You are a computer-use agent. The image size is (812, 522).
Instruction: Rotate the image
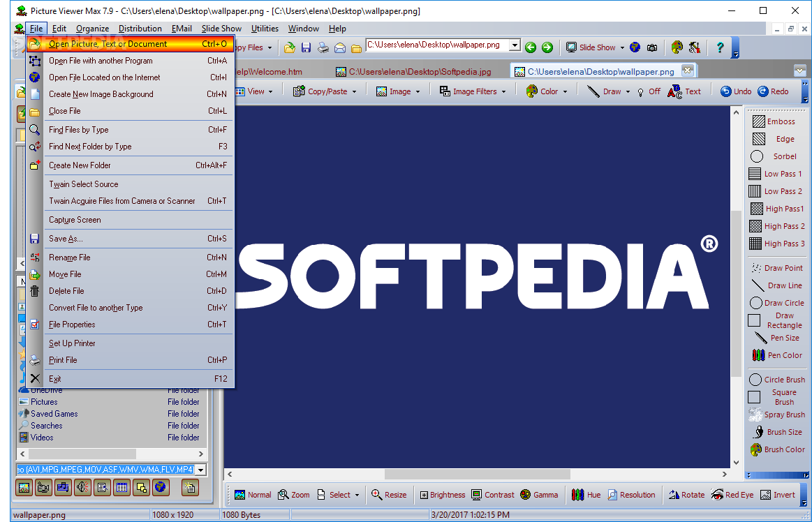pyautogui.click(x=686, y=495)
